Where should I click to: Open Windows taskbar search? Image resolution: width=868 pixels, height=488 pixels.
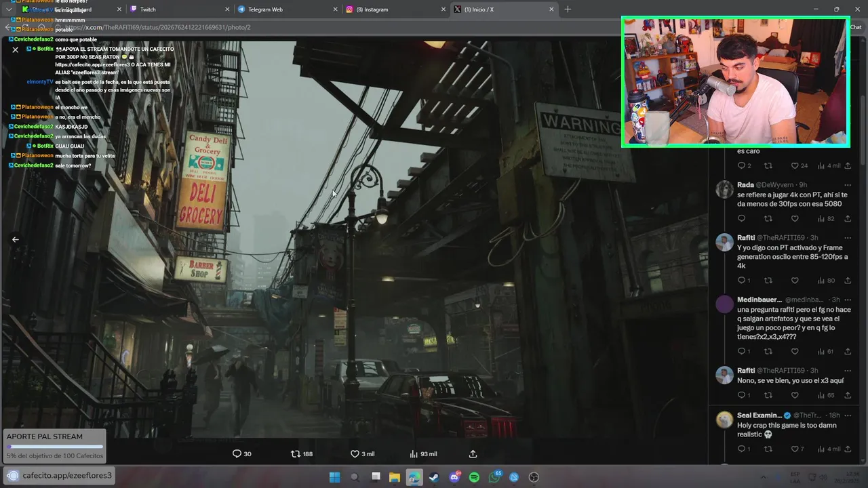[355, 477]
